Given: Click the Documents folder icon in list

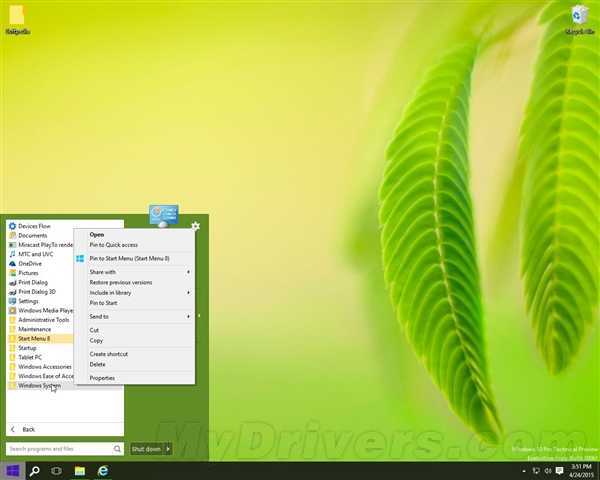Looking at the screenshot, I should [x=12, y=235].
